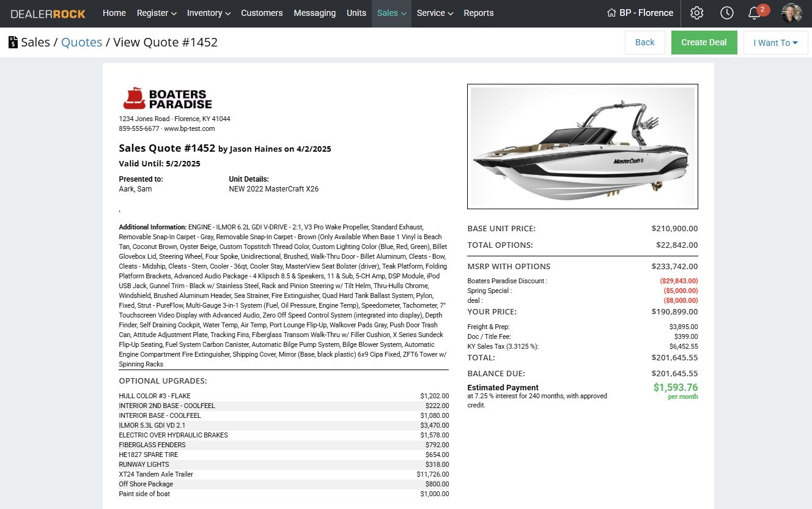The height and width of the screenshot is (509, 812).
Task: Click base unit price $210,900.00
Action: pyautogui.click(x=674, y=229)
